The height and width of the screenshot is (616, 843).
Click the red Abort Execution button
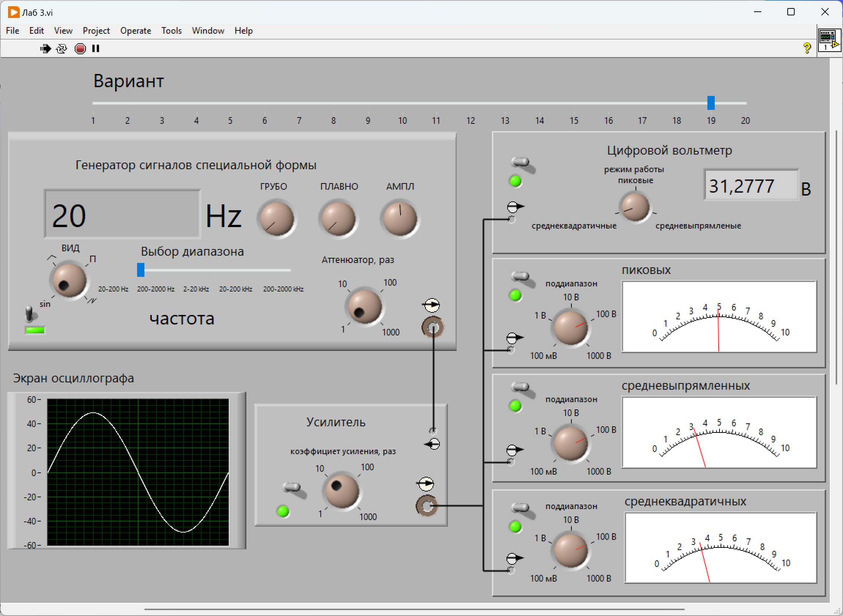80,49
